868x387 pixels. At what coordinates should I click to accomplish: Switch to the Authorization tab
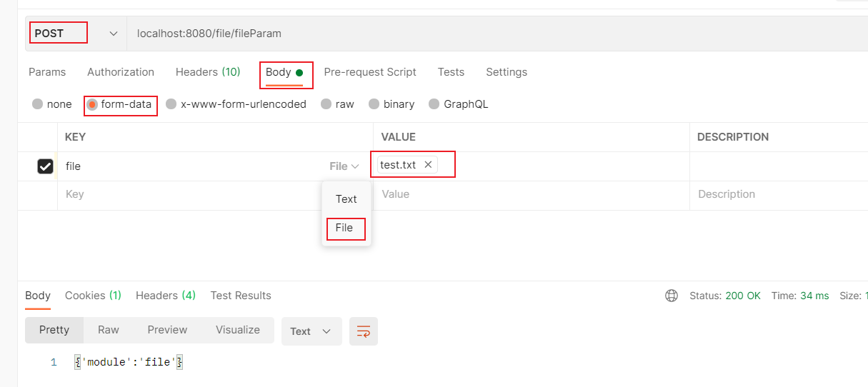coord(121,72)
